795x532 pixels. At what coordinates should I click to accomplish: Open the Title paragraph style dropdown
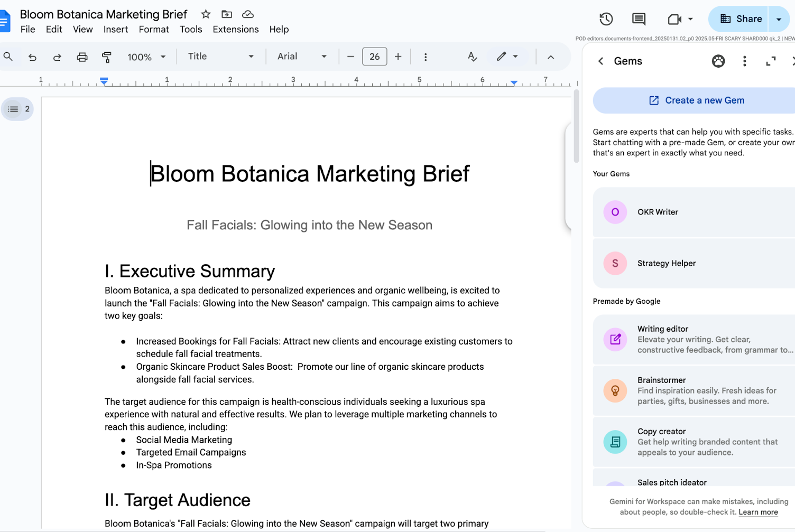click(x=221, y=57)
